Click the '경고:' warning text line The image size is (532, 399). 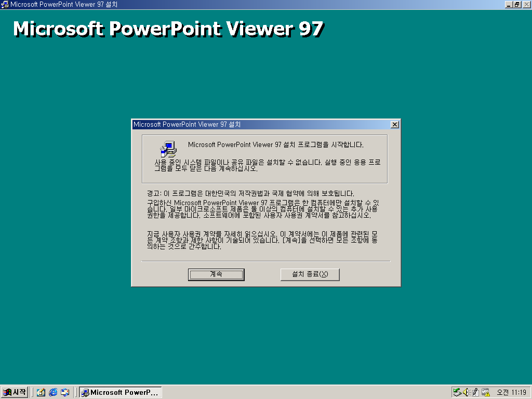tap(250, 193)
